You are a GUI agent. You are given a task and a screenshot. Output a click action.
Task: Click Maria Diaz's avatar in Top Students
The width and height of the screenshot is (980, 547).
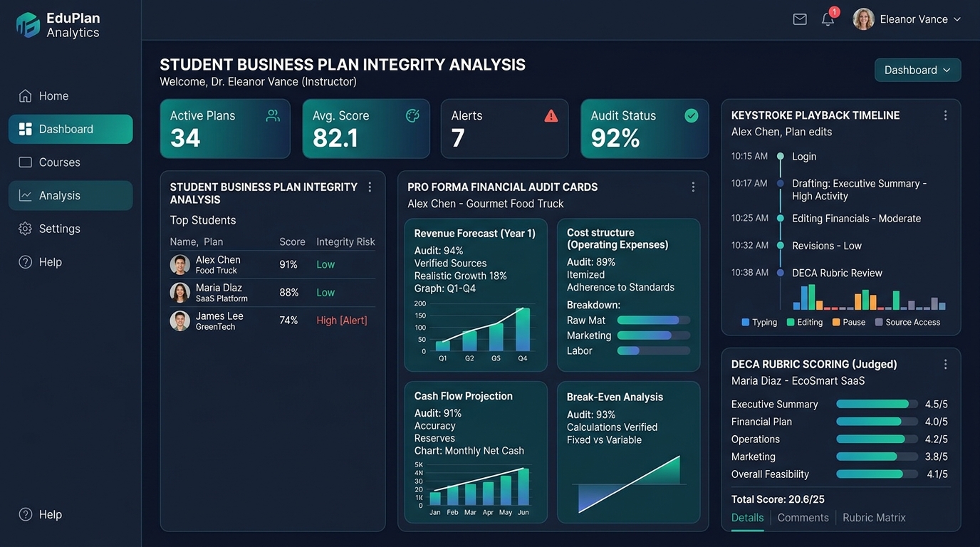180,293
